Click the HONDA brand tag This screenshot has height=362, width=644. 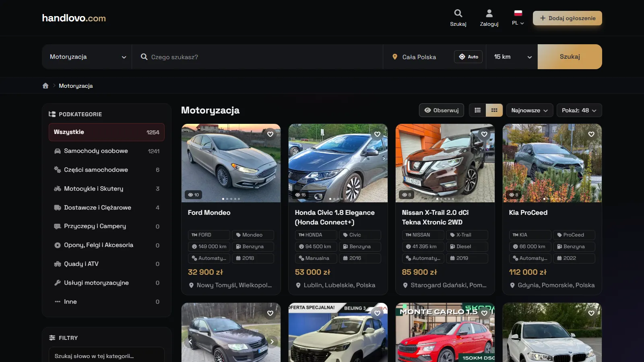(316, 235)
